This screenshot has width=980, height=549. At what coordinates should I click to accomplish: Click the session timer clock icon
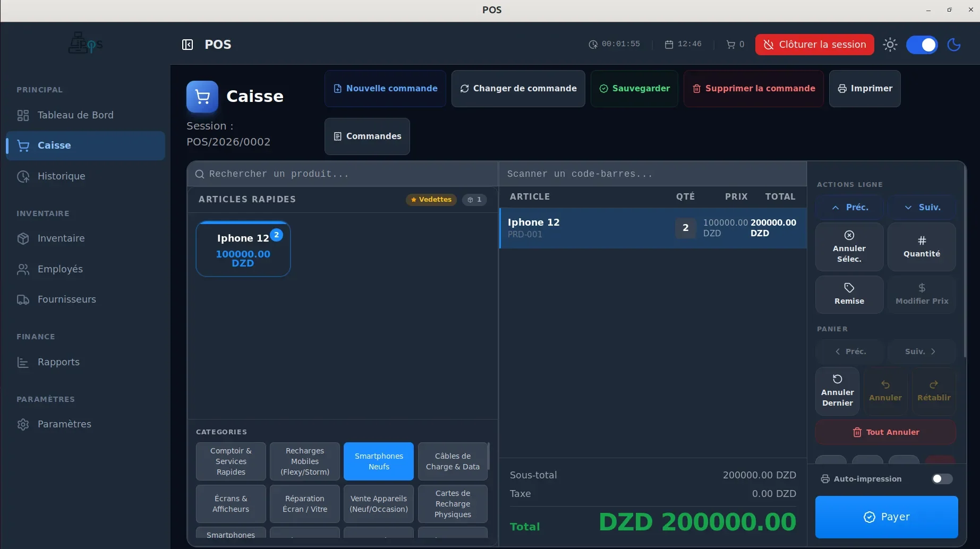coord(593,45)
